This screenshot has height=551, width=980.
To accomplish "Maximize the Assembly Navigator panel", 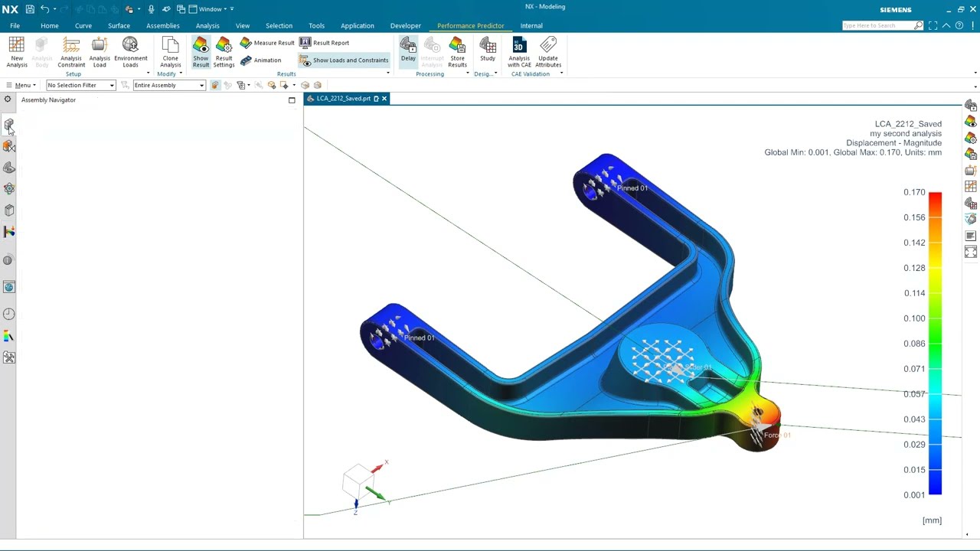I will (292, 100).
